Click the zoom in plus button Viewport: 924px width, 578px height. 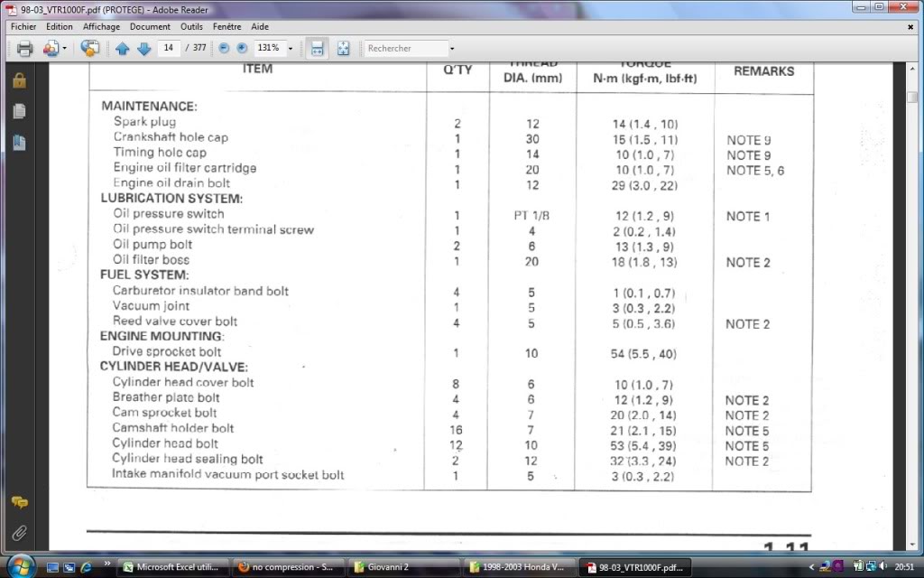pyautogui.click(x=242, y=49)
